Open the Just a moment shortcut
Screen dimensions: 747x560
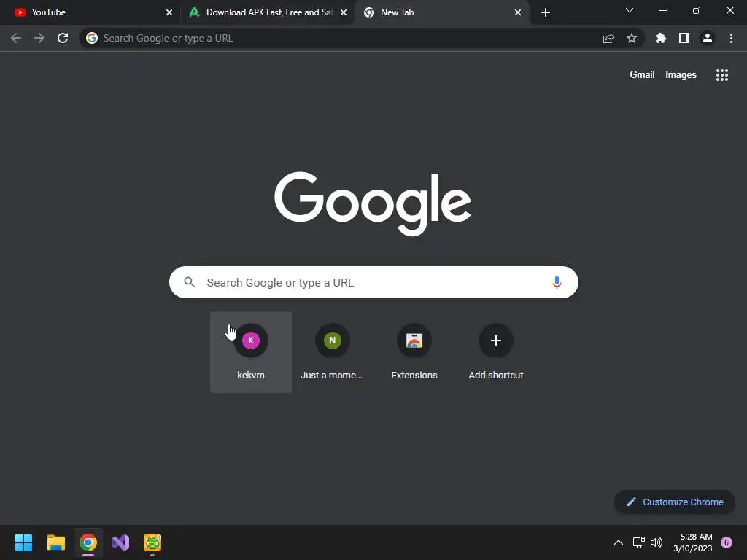(333, 352)
